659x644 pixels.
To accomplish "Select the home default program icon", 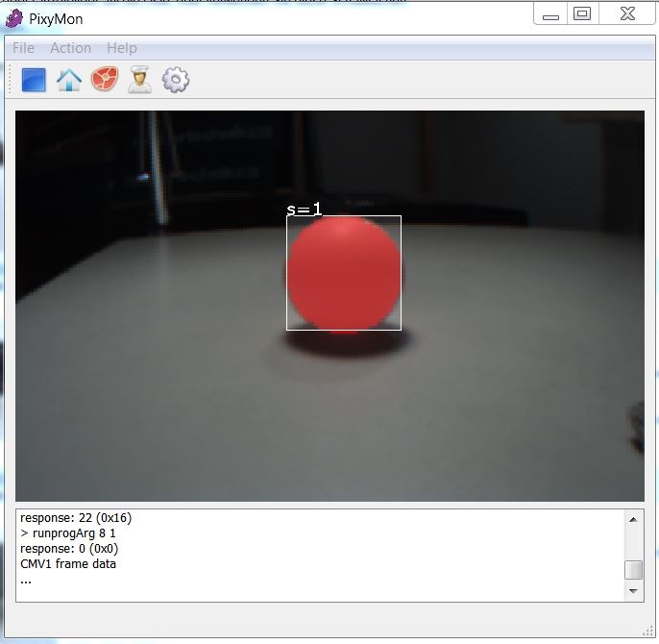I will coord(69,80).
